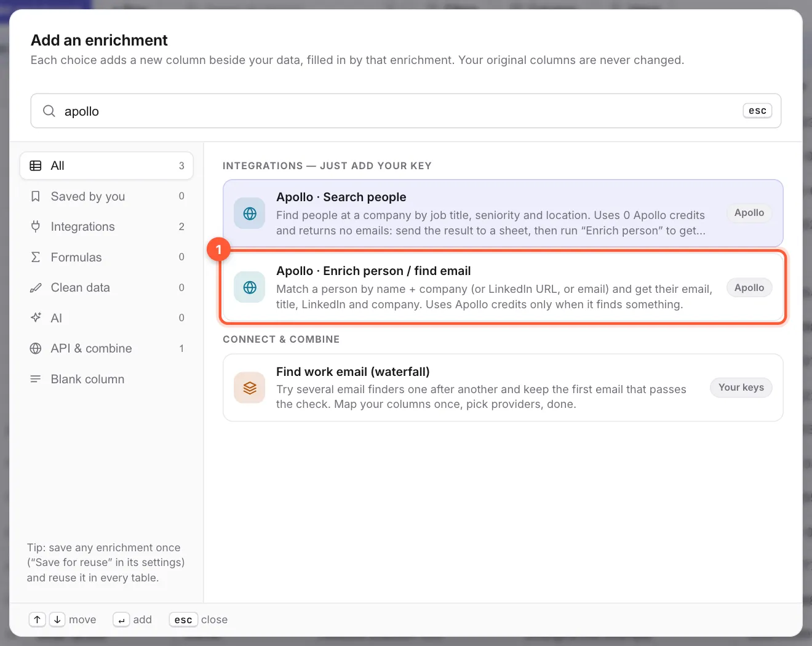Focus the enrichment search field containing apollo
The image size is (812, 646).
406,111
